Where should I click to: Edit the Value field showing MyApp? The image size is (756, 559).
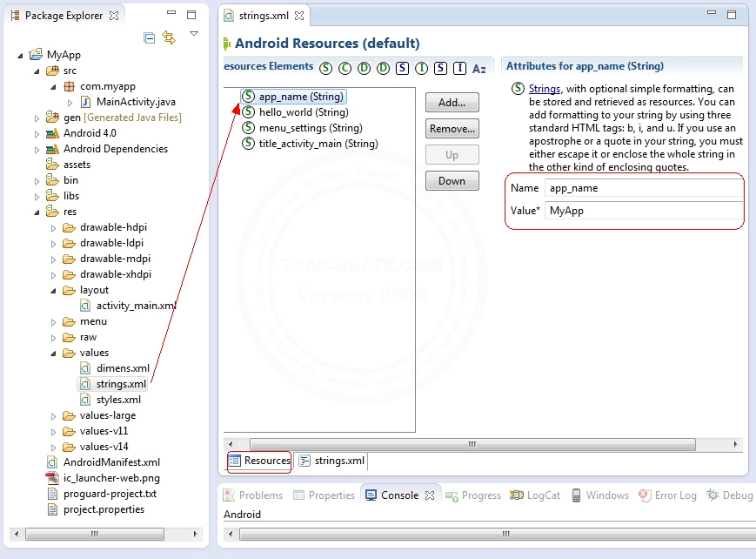(x=644, y=210)
